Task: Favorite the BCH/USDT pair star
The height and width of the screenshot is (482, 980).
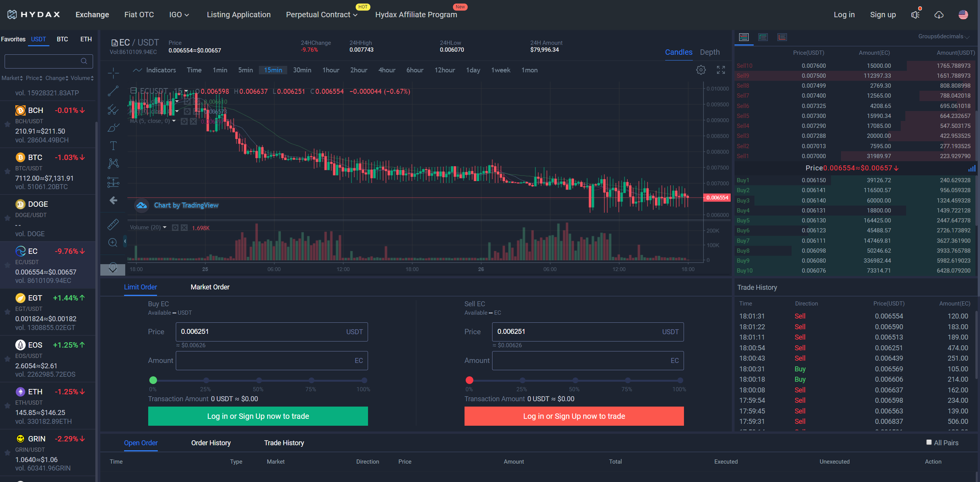Action: (7, 124)
